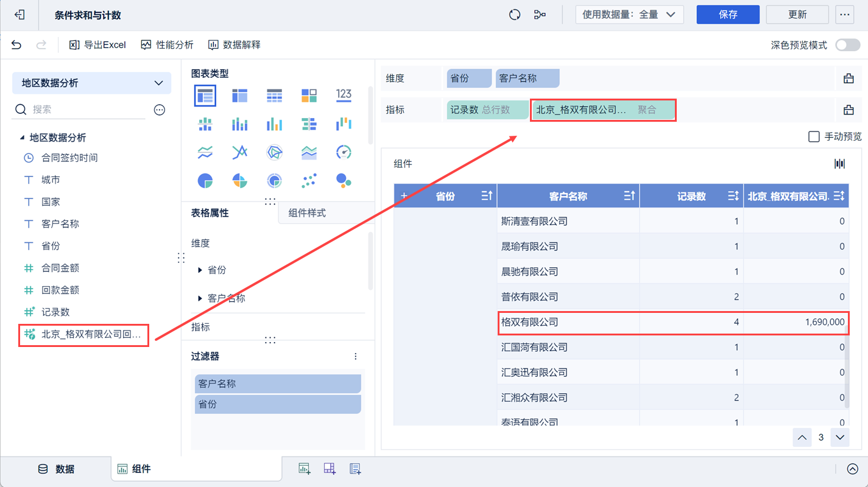Choose the cross table chart type
This screenshot has height=487, width=868.
click(239, 95)
